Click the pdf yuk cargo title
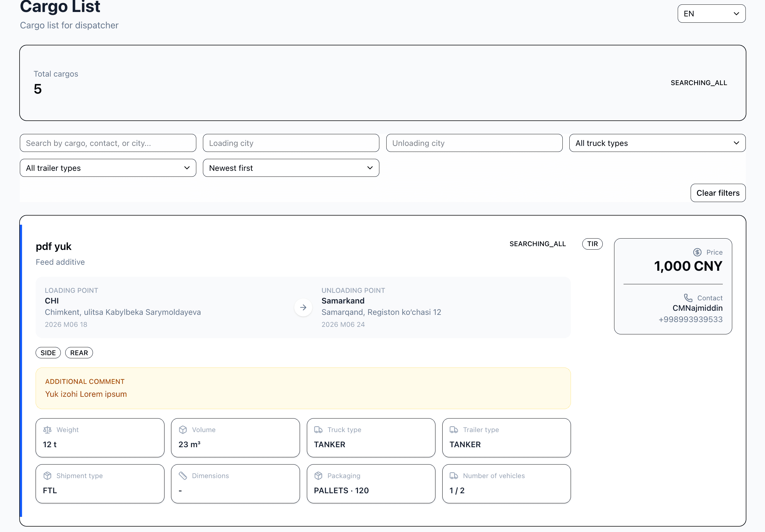Image resolution: width=765 pixels, height=532 pixels. [x=54, y=246]
